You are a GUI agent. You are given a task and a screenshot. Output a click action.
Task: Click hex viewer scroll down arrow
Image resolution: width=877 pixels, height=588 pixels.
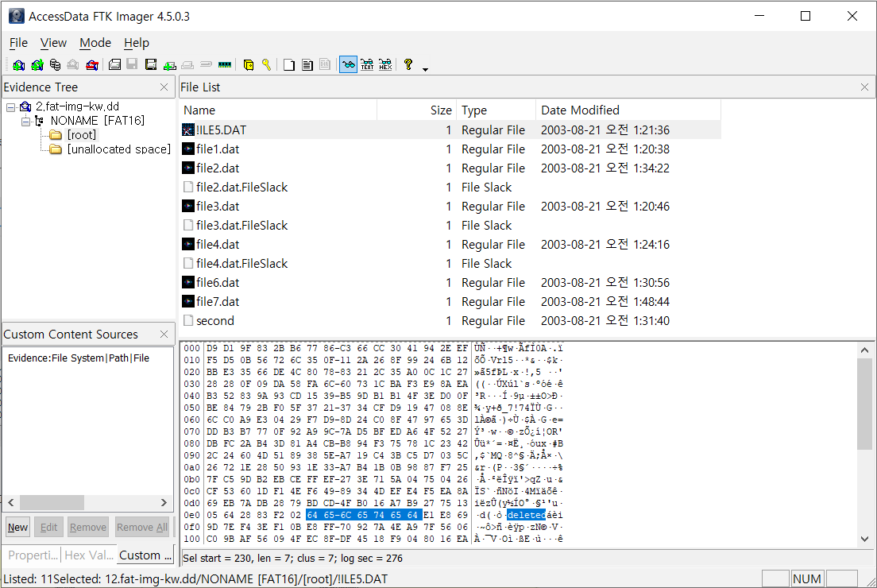pyautogui.click(x=865, y=539)
